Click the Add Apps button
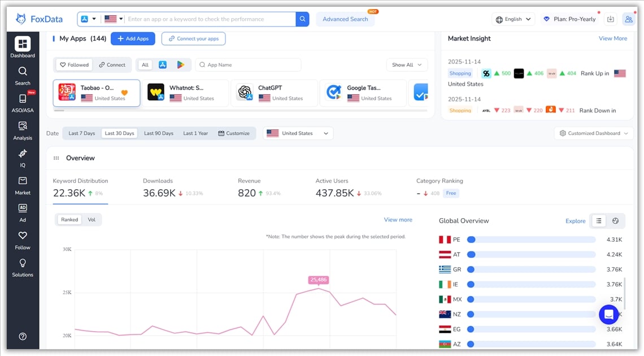Viewport: 644px width, 356px height. (x=134, y=38)
